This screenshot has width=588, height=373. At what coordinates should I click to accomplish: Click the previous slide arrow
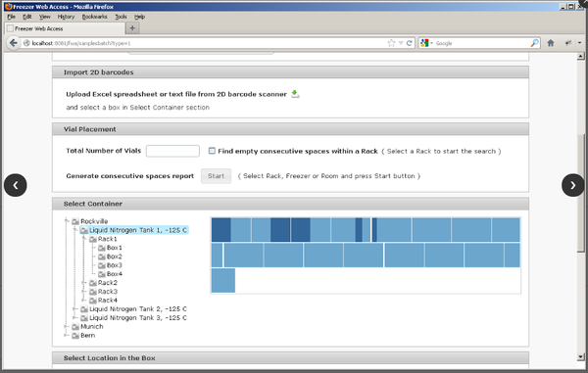click(16, 185)
